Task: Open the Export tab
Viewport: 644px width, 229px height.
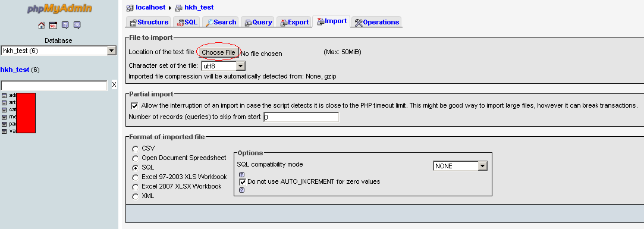Action: (x=294, y=22)
